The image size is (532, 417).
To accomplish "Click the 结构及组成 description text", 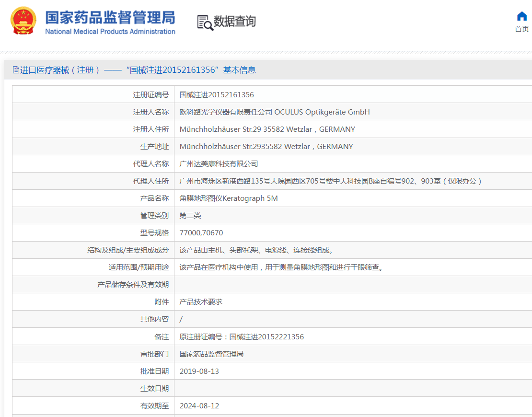I will point(257,250).
